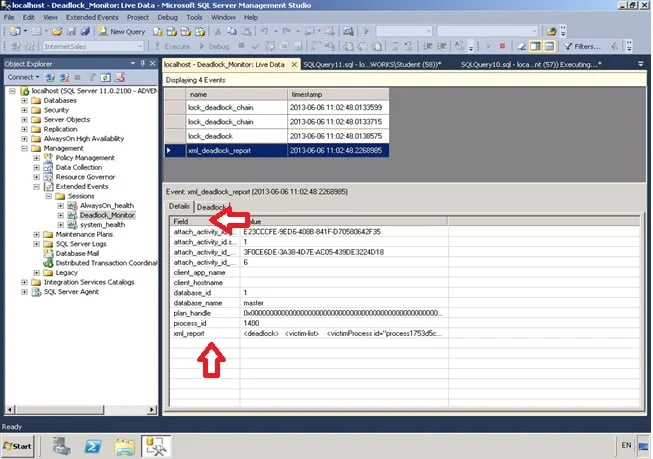The width and height of the screenshot is (653, 459).
Task: Select SQL Server Agent node
Action: coord(71,292)
